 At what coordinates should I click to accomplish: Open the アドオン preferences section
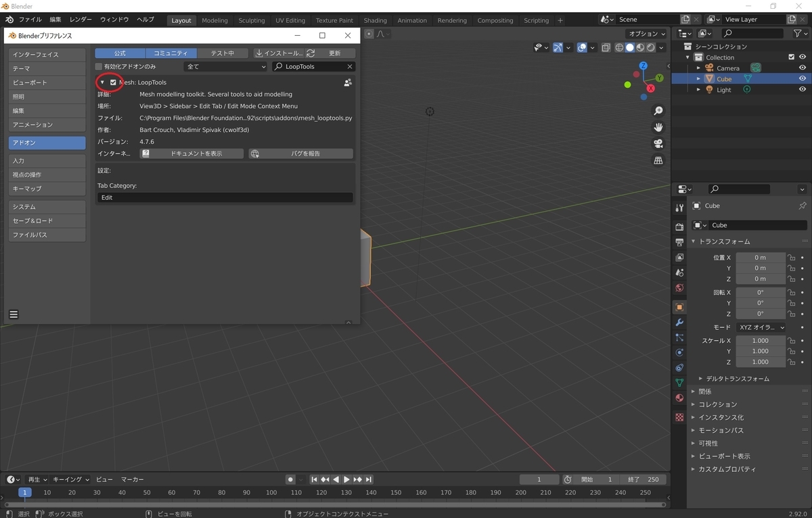tap(47, 143)
